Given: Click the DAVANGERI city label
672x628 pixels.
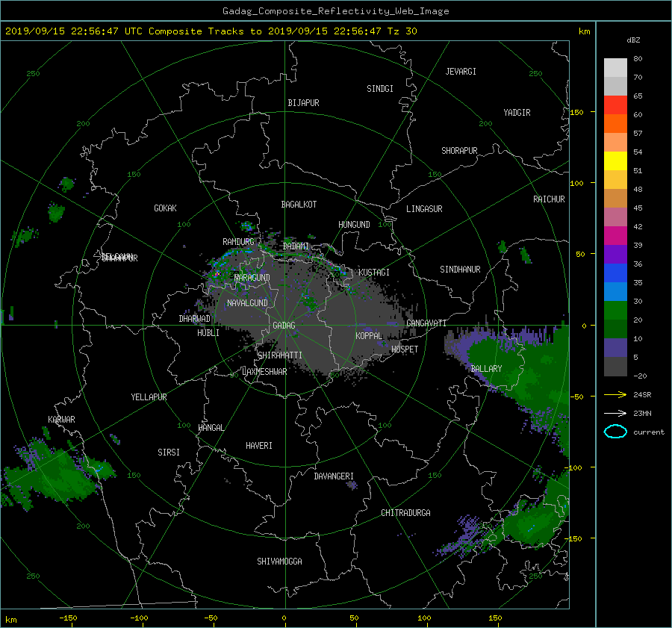Looking at the screenshot, I should 334,476.
